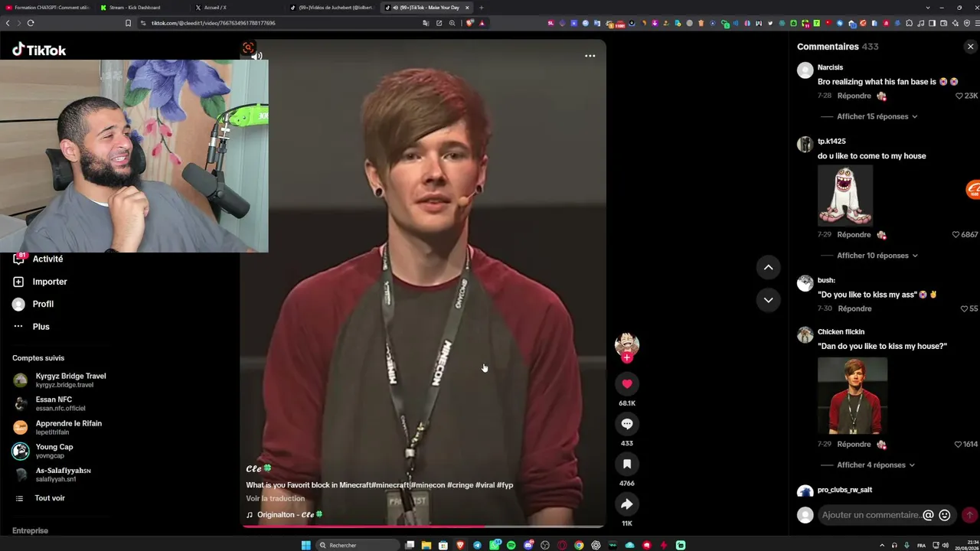Open Discord from the taskbar
The height and width of the screenshot is (551, 980).
(528, 545)
